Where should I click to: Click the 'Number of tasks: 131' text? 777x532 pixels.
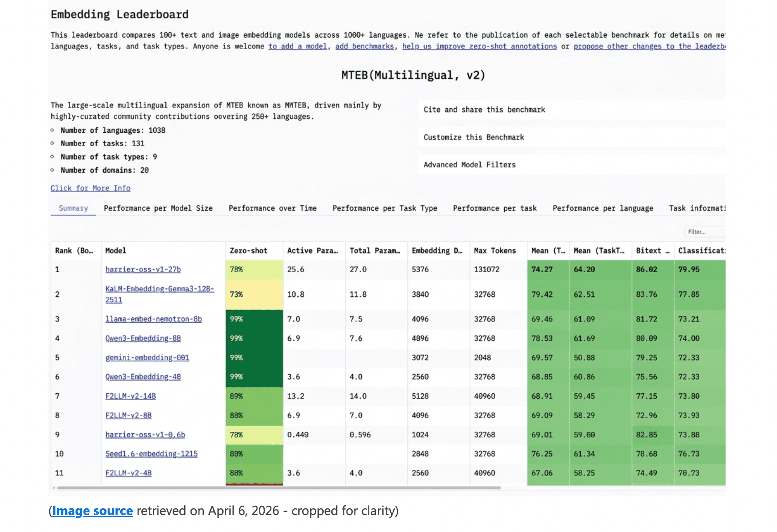[x=102, y=144]
